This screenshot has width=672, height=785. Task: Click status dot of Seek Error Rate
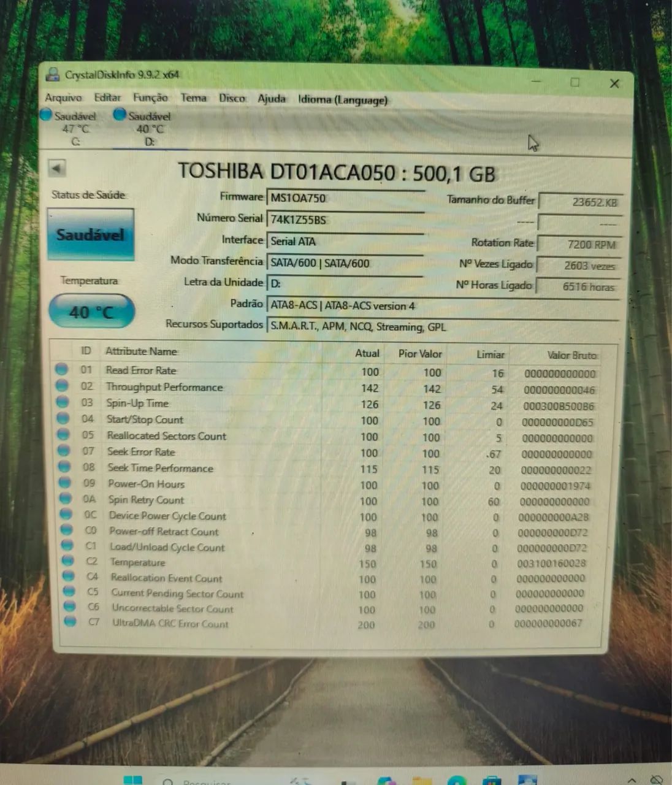pos(64,451)
